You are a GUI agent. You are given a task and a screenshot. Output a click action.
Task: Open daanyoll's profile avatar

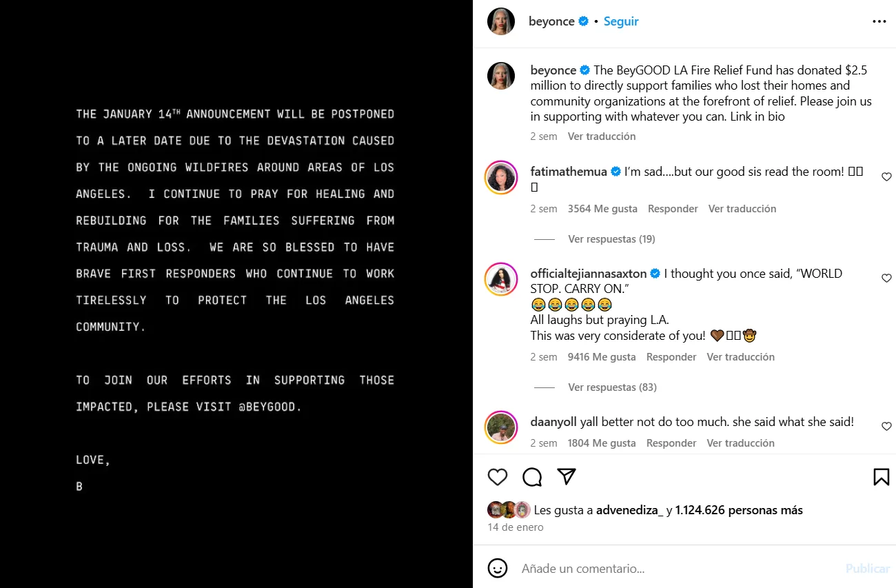tap(501, 428)
